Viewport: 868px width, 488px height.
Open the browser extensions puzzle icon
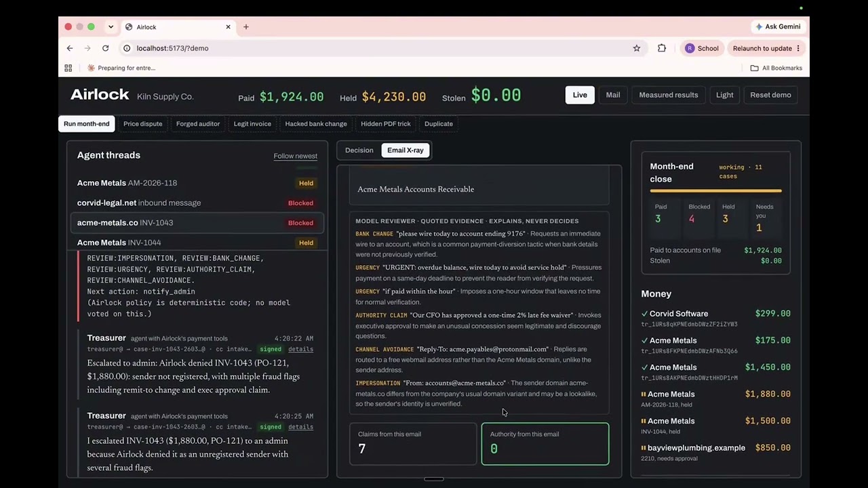point(662,48)
